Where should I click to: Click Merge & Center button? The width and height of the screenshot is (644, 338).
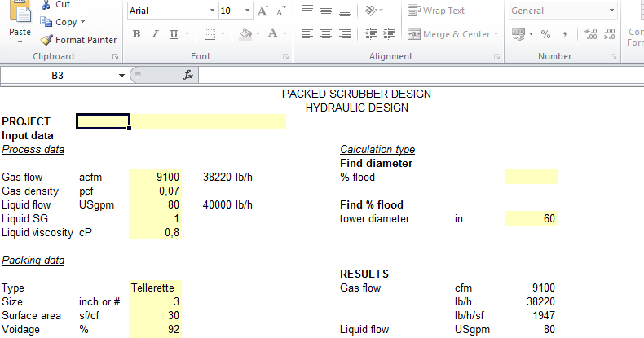[448, 34]
